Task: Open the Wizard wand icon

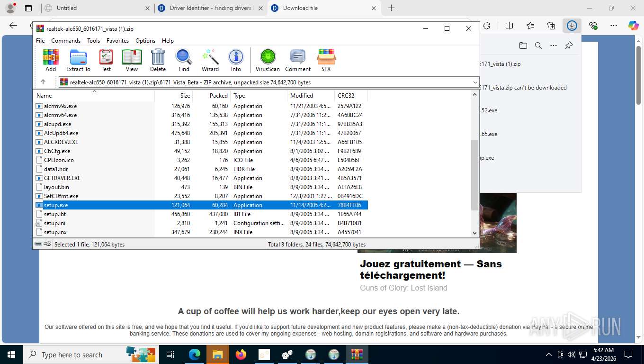Action: pyautogui.click(x=210, y=60)
